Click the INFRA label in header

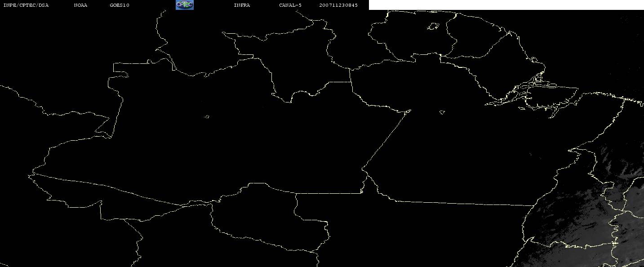[242, 5]
